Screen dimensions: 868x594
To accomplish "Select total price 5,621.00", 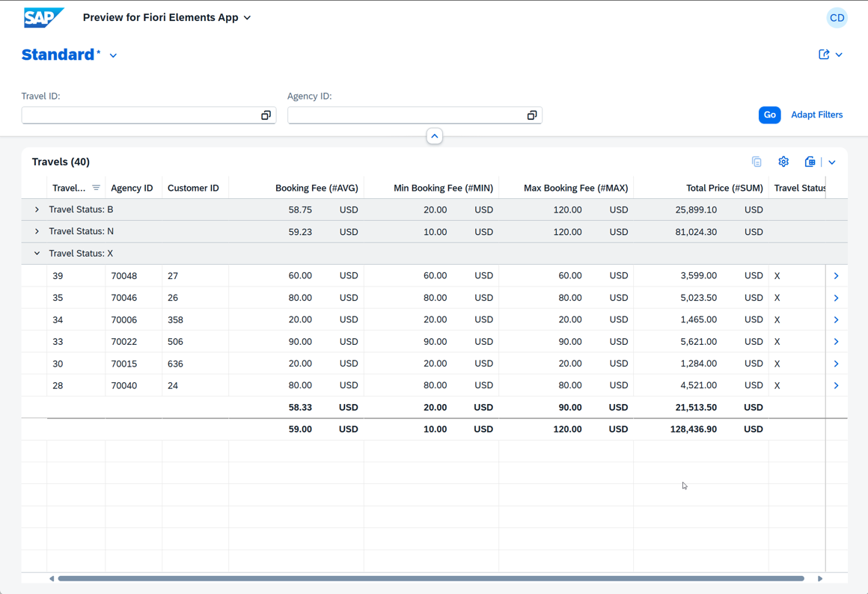I will point(699,342).
